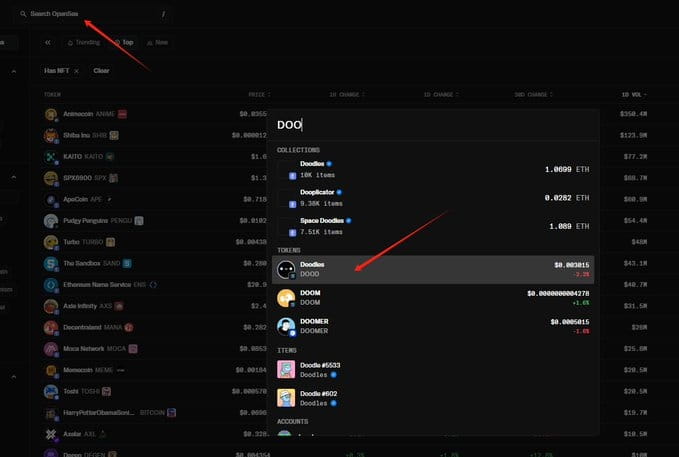Click the Ethereum chain badge on Space Doodles
This screenshot has height=457, width=679.
pyautogui.click(x=292, y=233)
